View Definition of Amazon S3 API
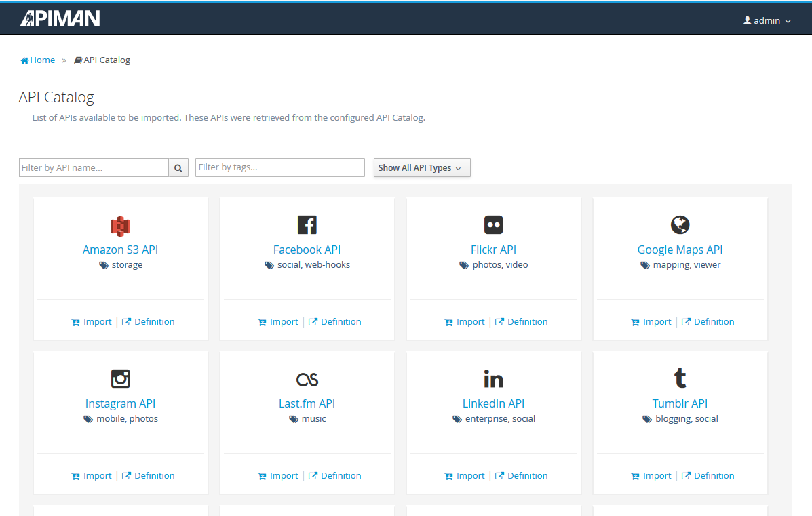The image size is (812, 516). [149, 322]
